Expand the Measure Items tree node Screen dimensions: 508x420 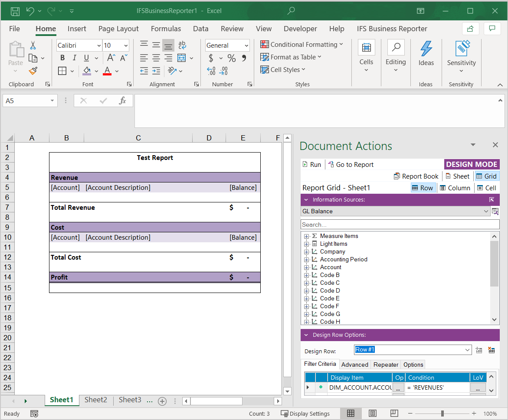coord(306,236)
